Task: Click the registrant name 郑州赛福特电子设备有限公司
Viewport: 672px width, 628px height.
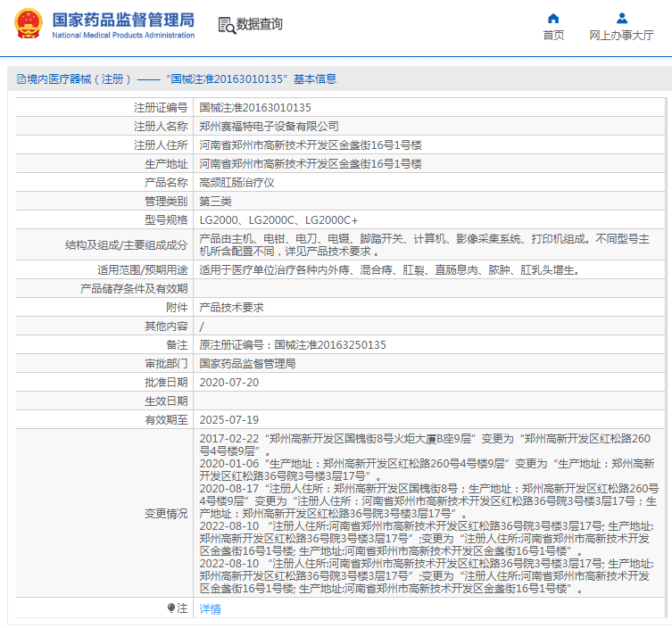Action: point(269,127)
